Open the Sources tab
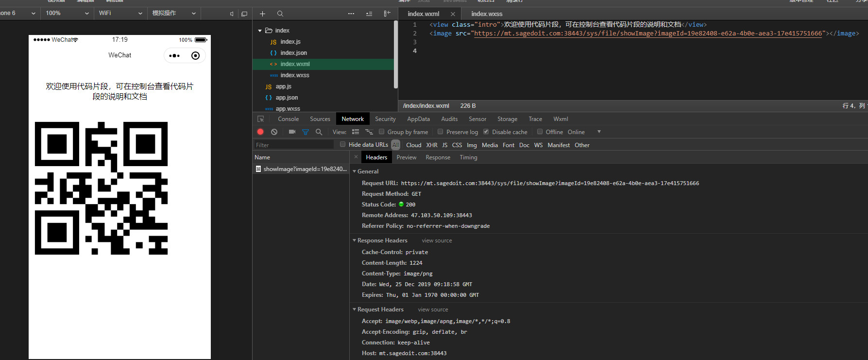The height and width of the screenshot is (360, 868). click(x=320, y=119)
